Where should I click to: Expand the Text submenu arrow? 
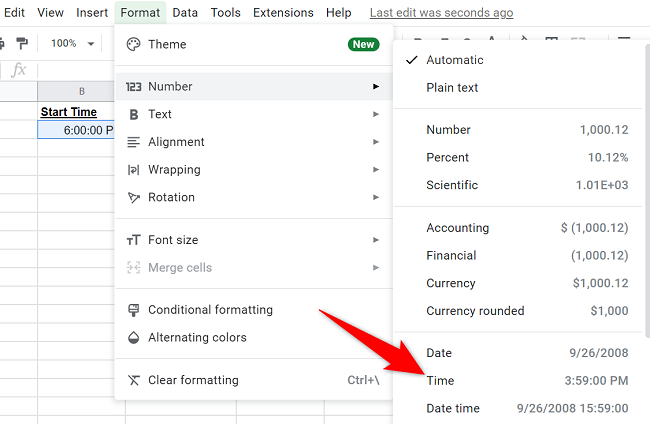click(x=376, y=114)
